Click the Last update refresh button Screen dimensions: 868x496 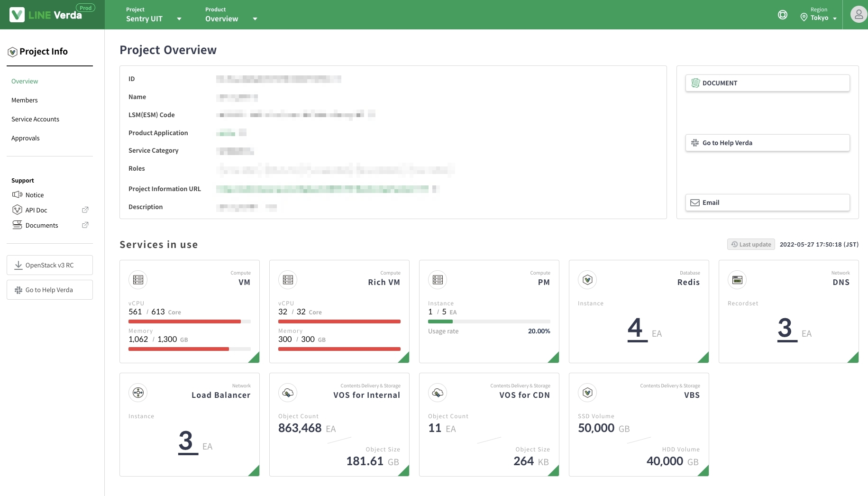coord(751,244)
